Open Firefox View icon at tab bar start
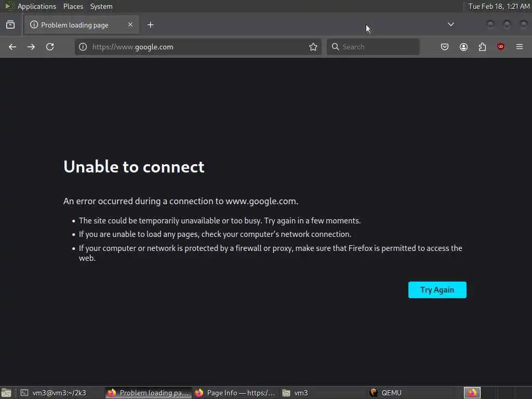The image size is (532, 399). [x=10, y=25]
